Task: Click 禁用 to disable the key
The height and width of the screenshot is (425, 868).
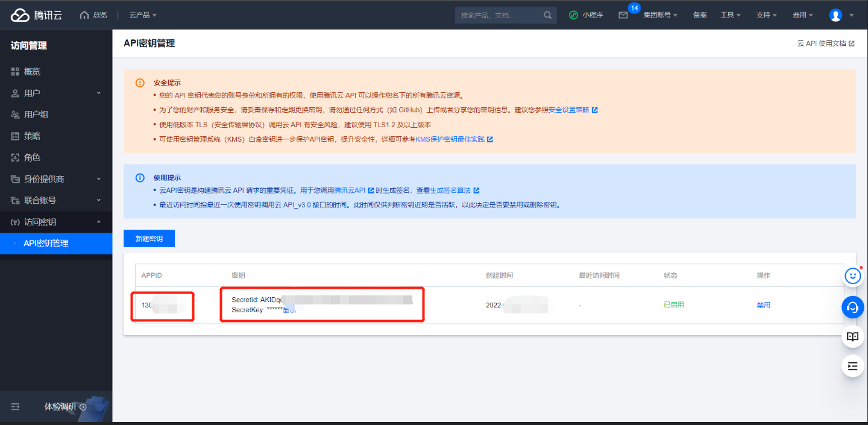Action: 764,305
